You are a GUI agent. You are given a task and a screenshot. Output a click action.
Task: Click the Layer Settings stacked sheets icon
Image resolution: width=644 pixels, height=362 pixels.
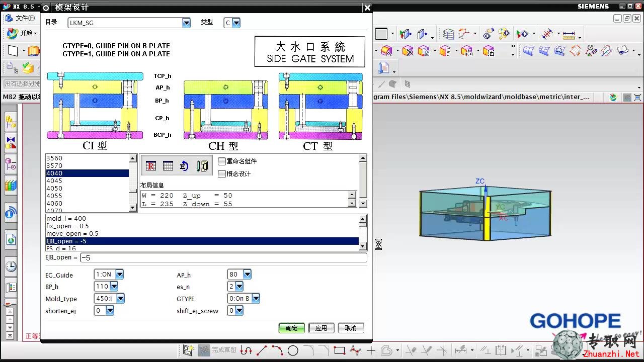(x=448, y=34)
